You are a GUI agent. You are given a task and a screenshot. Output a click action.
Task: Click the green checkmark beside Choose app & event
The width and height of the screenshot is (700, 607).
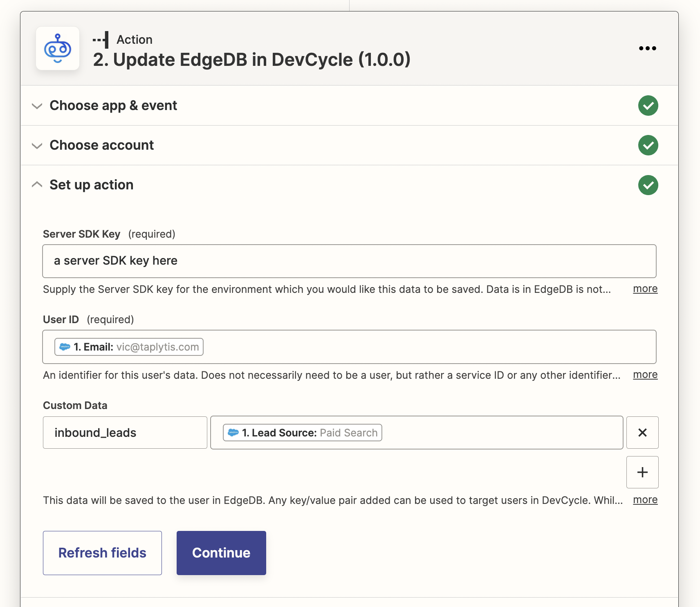pyautogui.click(x=648, y=106)
